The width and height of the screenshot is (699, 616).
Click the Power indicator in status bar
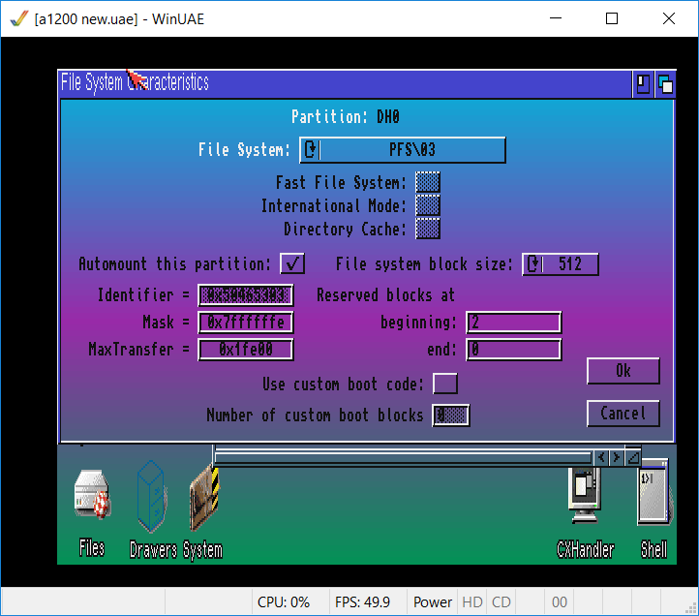point(433,601)
